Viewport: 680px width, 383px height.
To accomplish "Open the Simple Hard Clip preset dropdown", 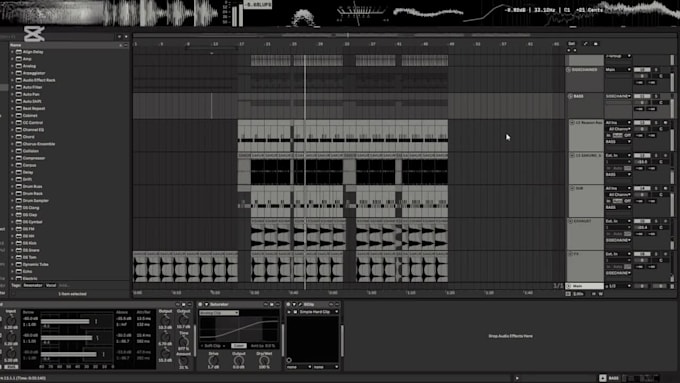I will pyautogui.click(x=319, y=312).
